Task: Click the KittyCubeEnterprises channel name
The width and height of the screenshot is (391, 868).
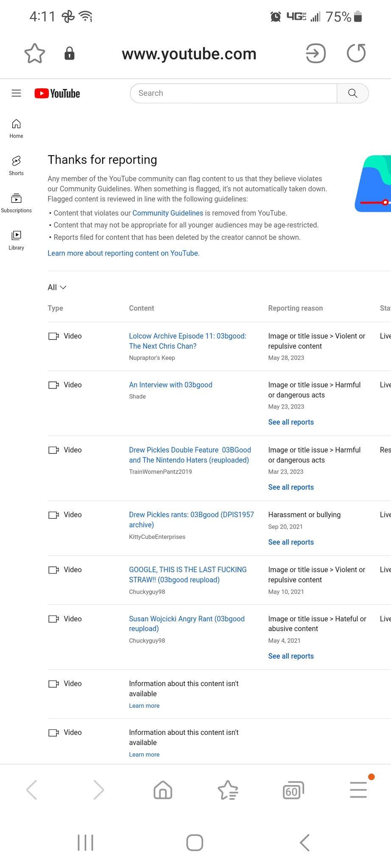Action: point(157,537)
